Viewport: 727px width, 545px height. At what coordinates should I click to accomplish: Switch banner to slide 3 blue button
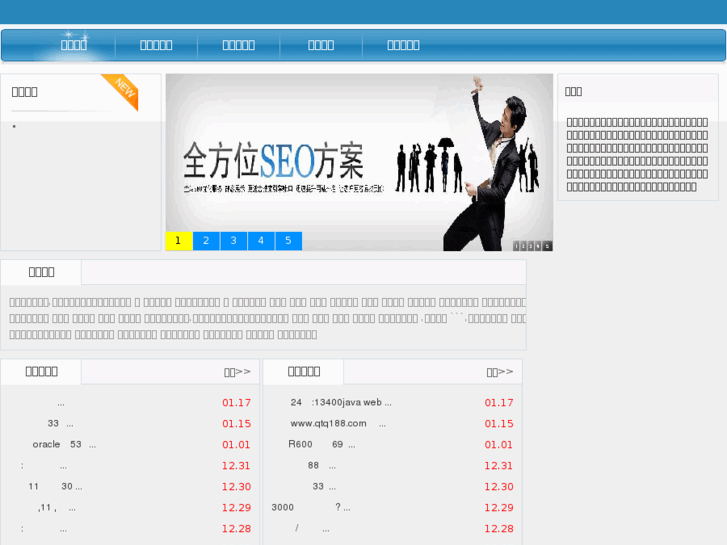click(x=234, y=241)
